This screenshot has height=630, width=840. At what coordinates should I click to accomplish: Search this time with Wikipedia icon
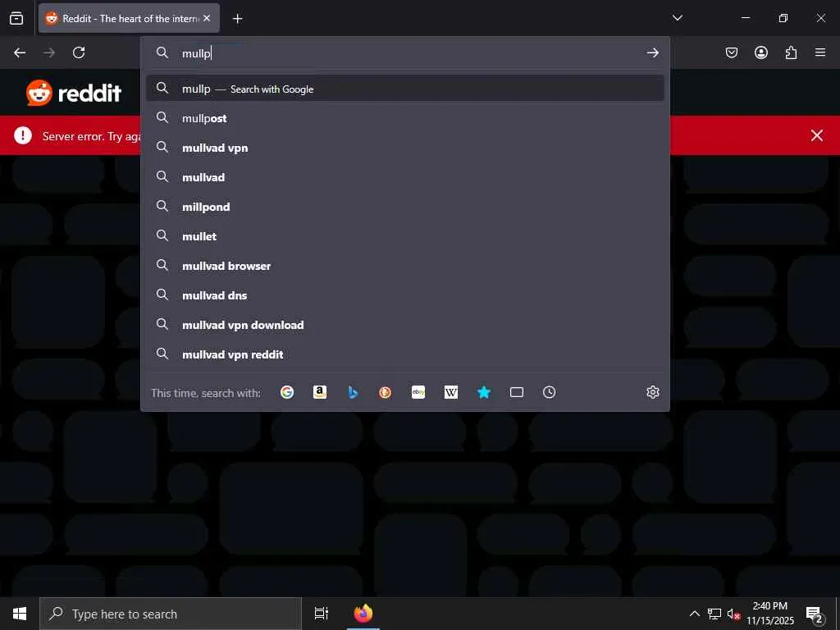[451, 392]
